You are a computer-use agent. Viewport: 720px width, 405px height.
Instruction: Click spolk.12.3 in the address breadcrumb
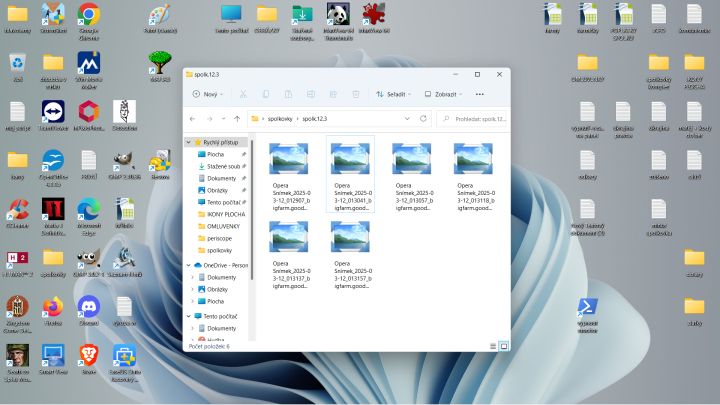(x=315, y=119)
